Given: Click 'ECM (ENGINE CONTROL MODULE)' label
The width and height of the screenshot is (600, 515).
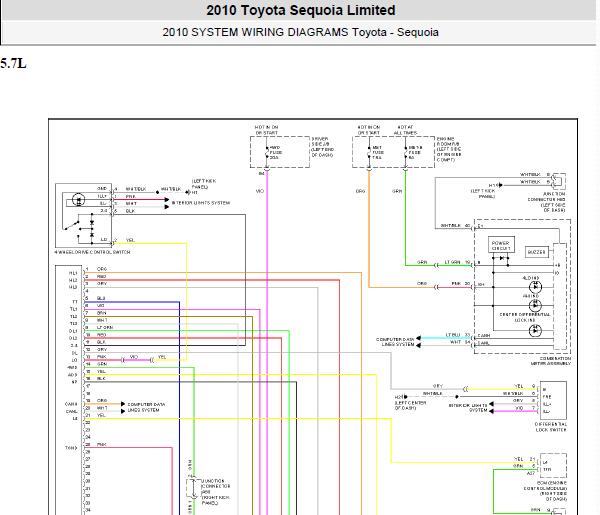Looking at the screenshot, I should tap(545, 491).
